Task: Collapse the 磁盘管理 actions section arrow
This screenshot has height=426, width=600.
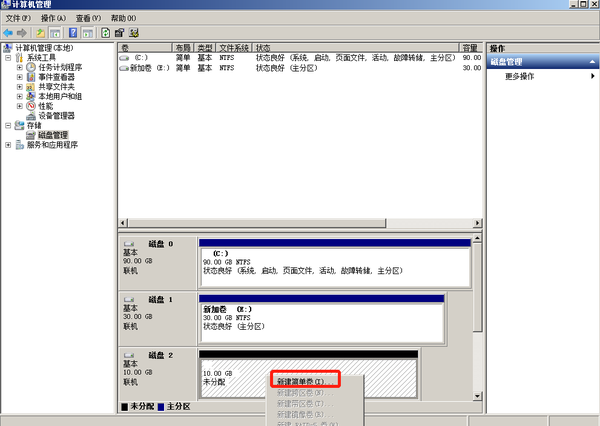Action: click(x=592, y=62)
